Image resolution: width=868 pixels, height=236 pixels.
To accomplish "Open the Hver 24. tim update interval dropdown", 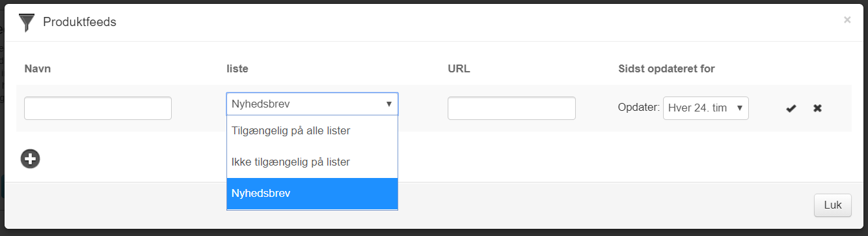I will pyautogui.click(x=706, y=108).
